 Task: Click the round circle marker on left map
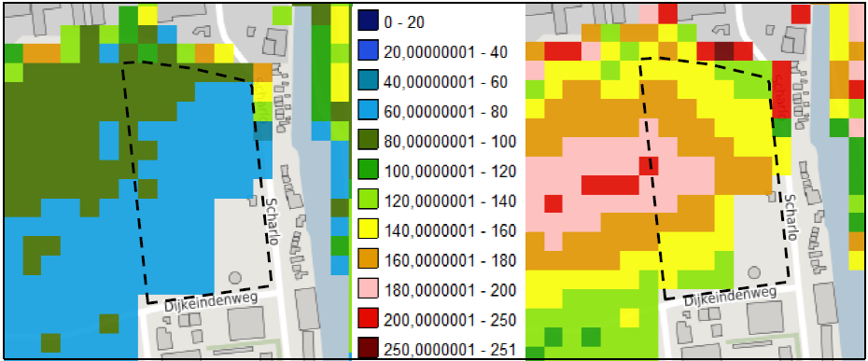[x=235, y=278]
